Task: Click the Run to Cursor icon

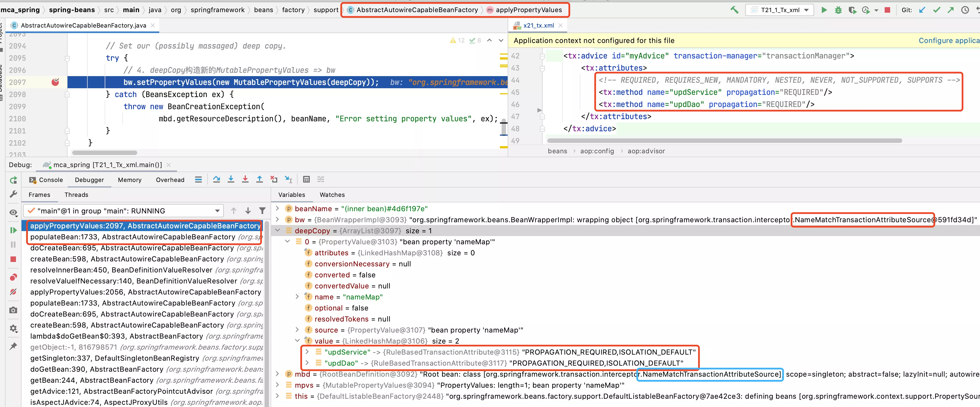Action: pos(289,179)
